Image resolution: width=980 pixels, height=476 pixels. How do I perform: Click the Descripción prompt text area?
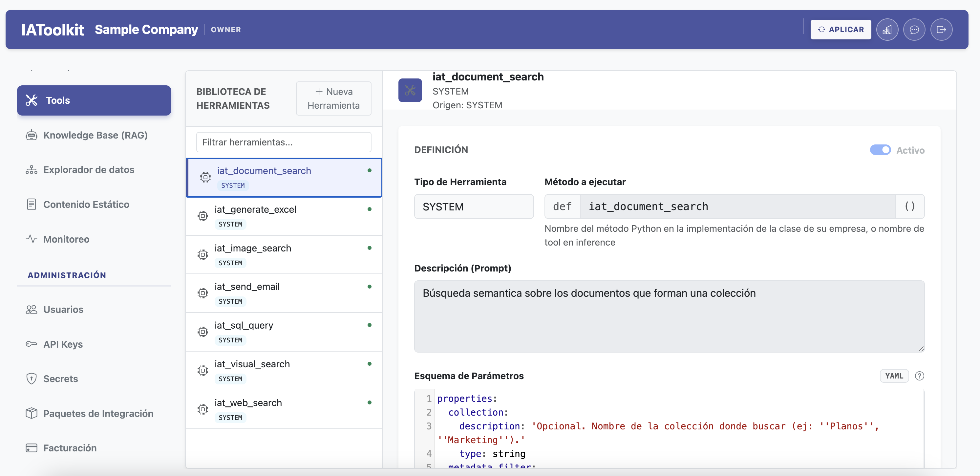pyautogui.click(x=669, y=316)
